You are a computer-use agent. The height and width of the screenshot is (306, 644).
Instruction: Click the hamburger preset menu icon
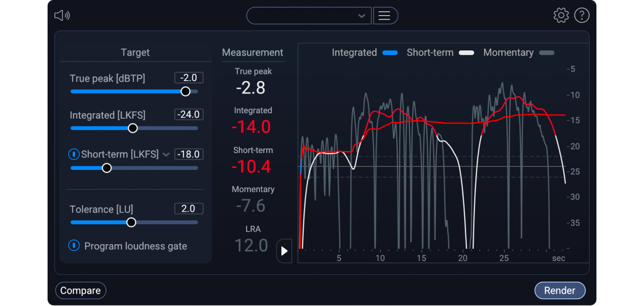tap(385, 15)
